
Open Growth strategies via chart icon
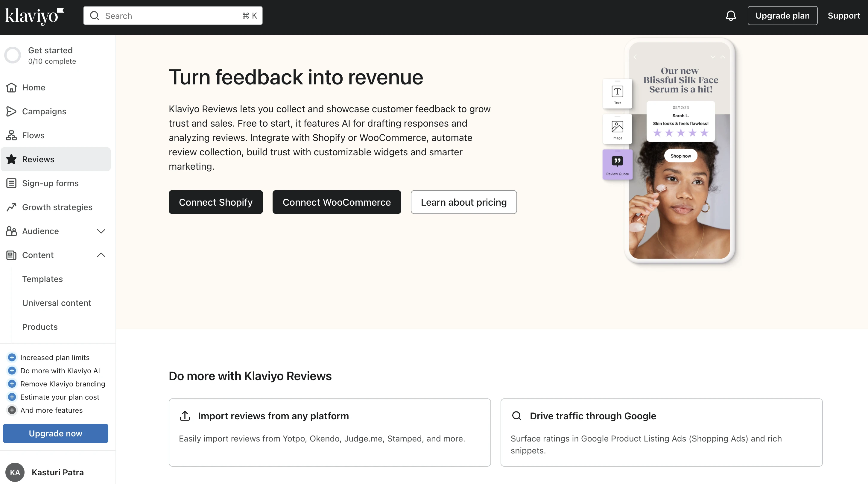pos(11,207)
